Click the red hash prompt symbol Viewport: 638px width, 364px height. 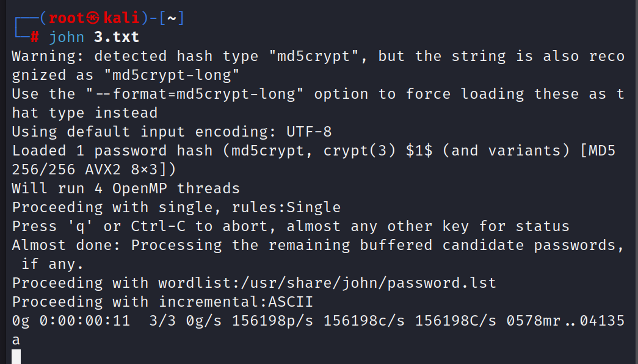35,37
